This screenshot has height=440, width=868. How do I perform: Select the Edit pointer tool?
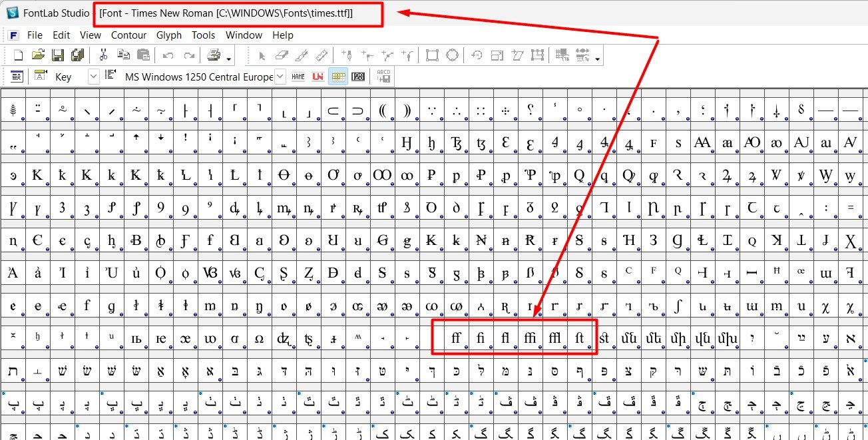262,55
